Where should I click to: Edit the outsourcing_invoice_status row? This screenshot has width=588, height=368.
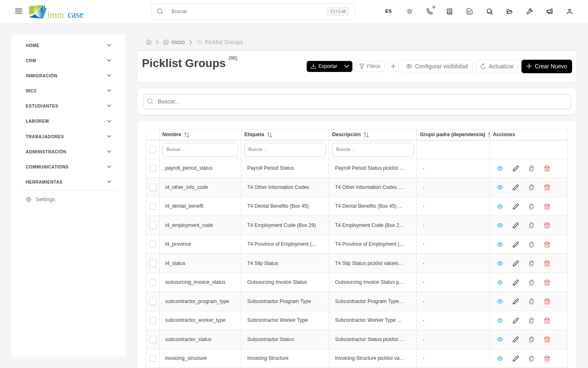tap(516, 283)
